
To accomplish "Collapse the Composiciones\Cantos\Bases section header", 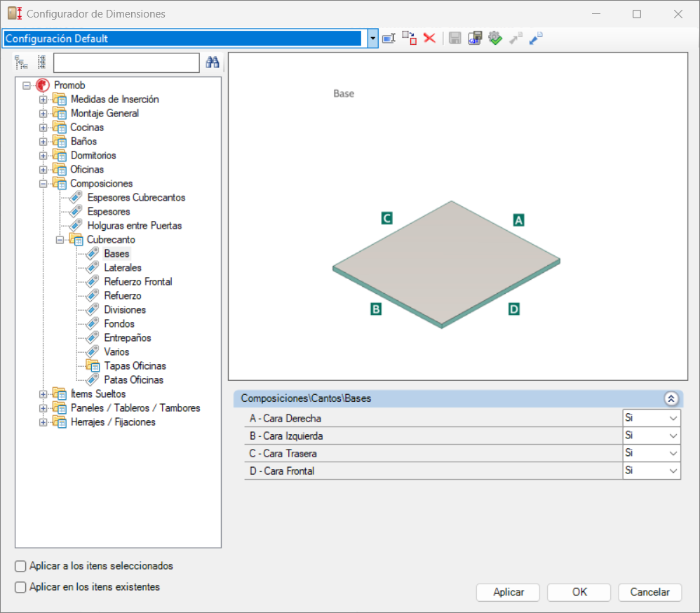I will (671, 398).
